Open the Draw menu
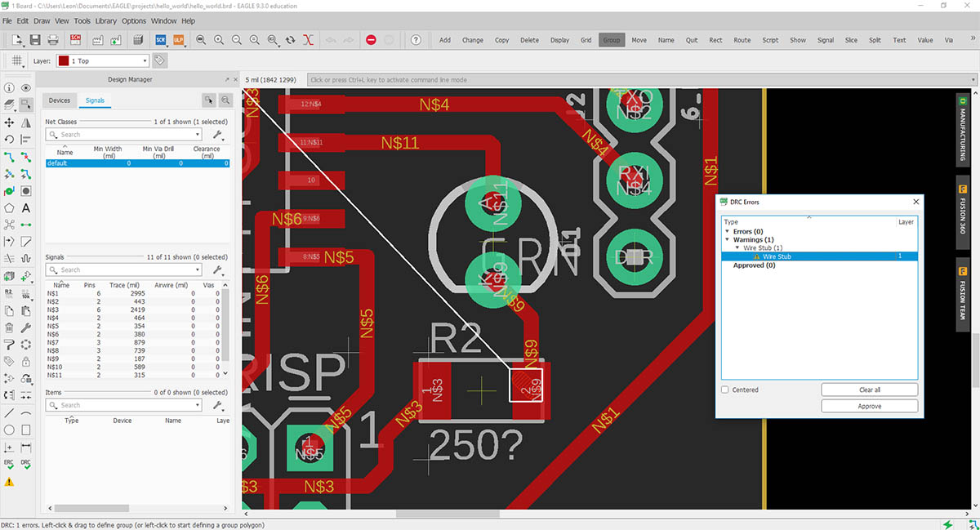This screenshot has width=980, height=530. coord(41,20)
